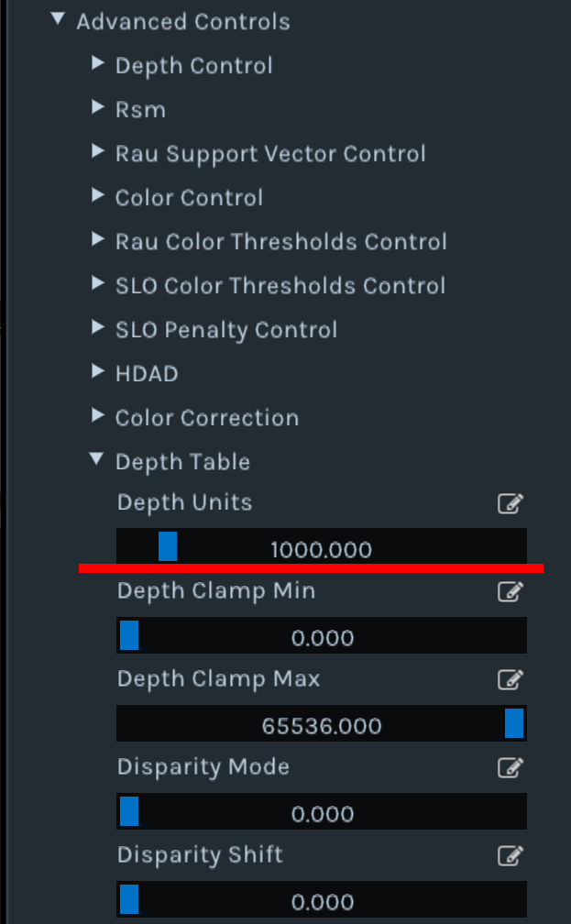
Task: Expand the HDAD section
Action: tap(98, 372)
